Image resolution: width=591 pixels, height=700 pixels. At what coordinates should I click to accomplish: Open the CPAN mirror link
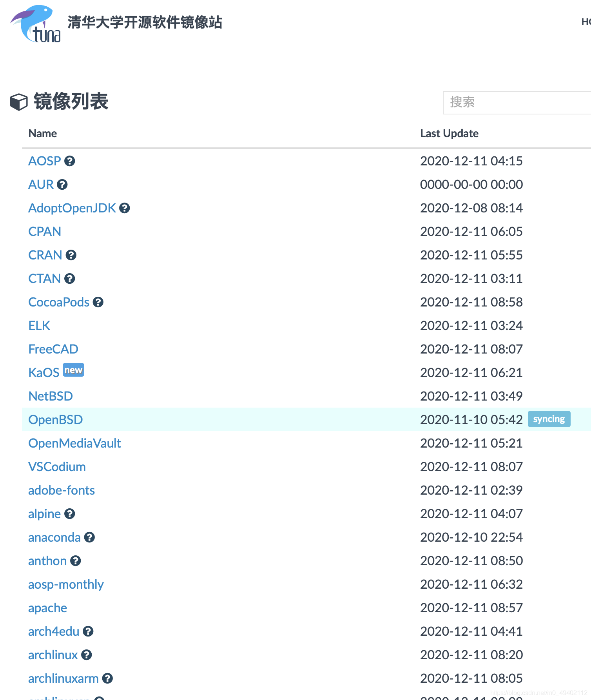pyautogui.click(x=45, y=232)
